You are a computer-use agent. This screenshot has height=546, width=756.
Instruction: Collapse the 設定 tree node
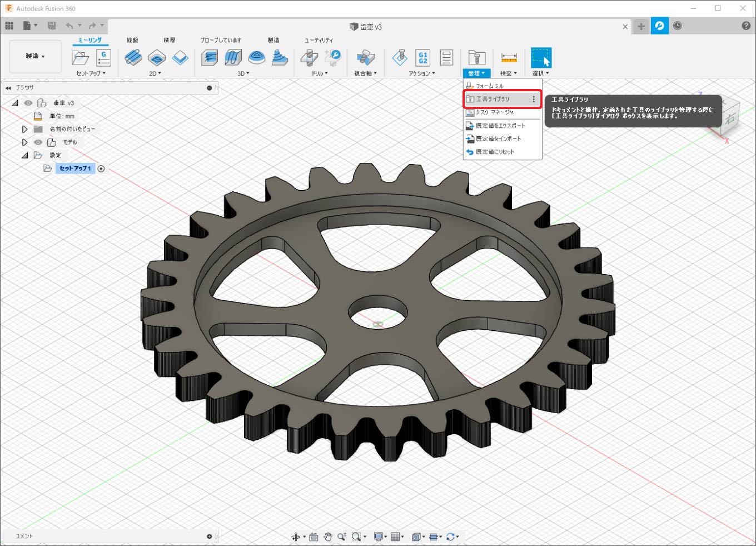point(24,156)
